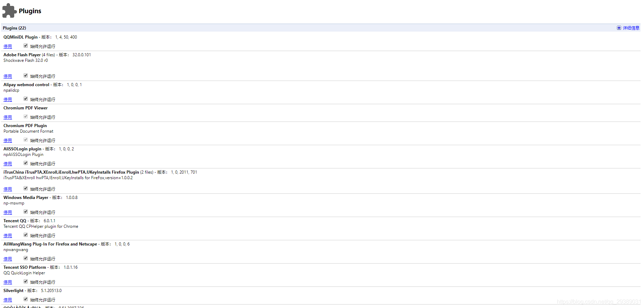Click the 'npwangwang' description text
Viewport: 644px width, 308px height.
(x=16, y=250)
